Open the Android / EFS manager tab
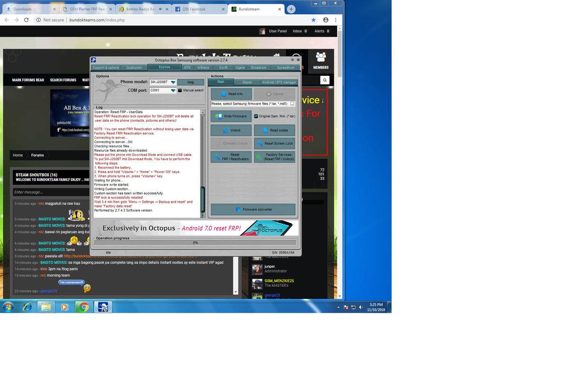The image size is (588, 379). tap(279, 82)
